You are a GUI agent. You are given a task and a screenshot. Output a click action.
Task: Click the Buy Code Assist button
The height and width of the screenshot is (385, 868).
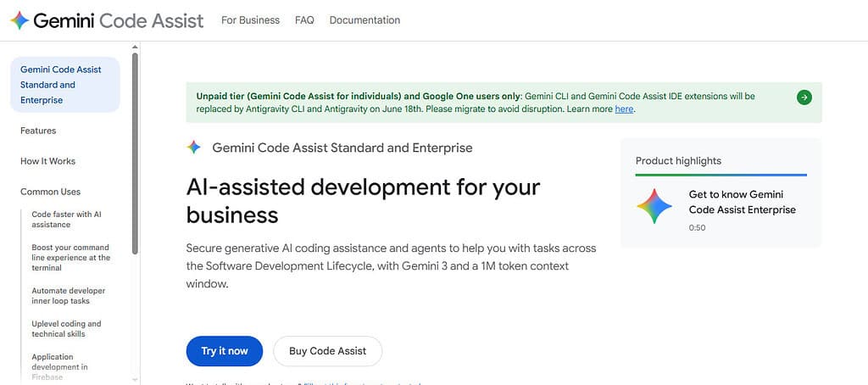click(328, 351)
